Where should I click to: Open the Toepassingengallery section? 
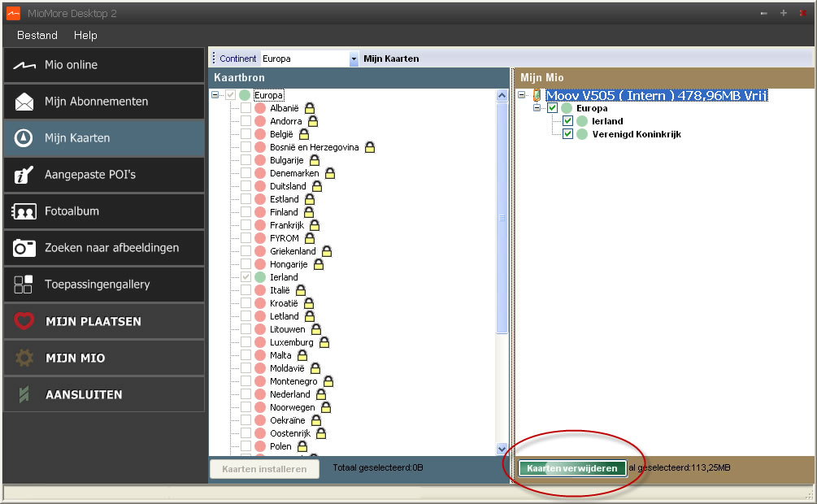104,285
